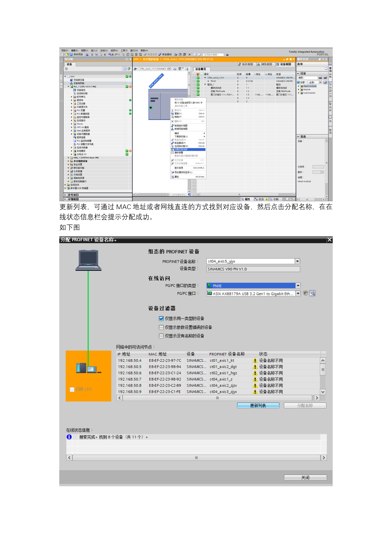Expand the Submodules catalog folder

click(x=298, y=93)
